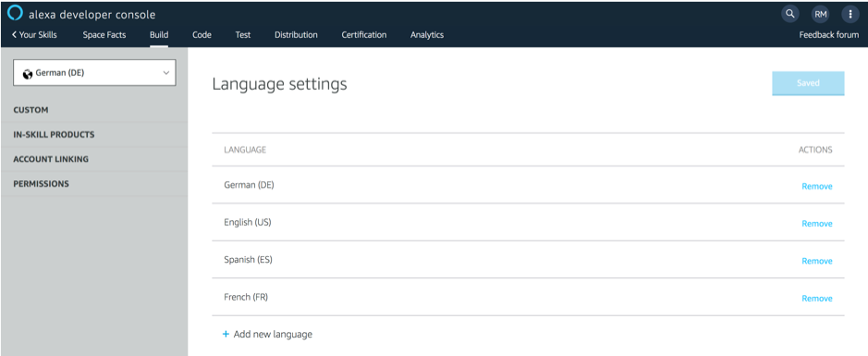
Task: Open the Analytics tab
Action: [427, 35]
